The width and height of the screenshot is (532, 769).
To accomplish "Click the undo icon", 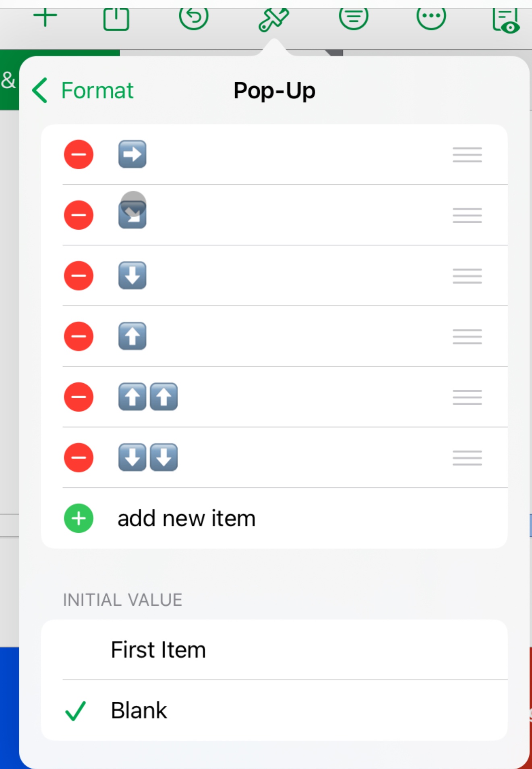I will 194,18.
